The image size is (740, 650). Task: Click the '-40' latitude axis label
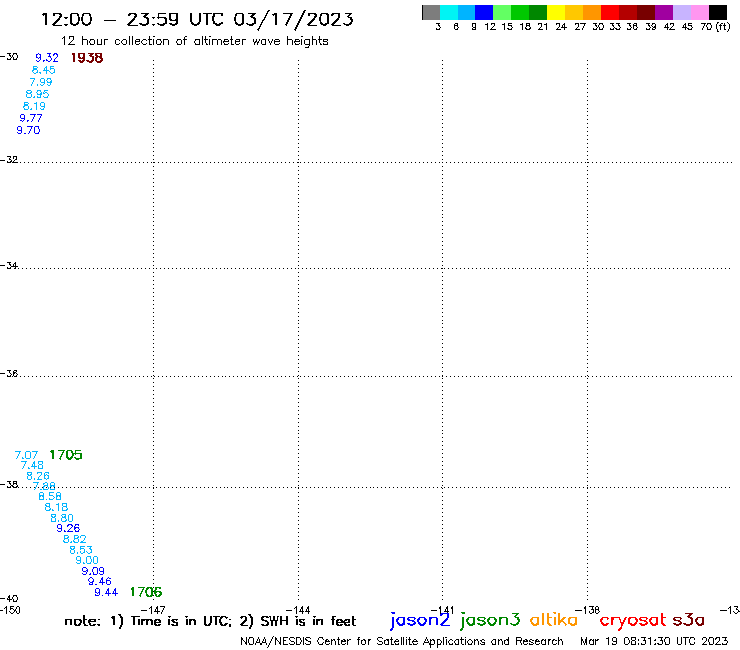9,599
